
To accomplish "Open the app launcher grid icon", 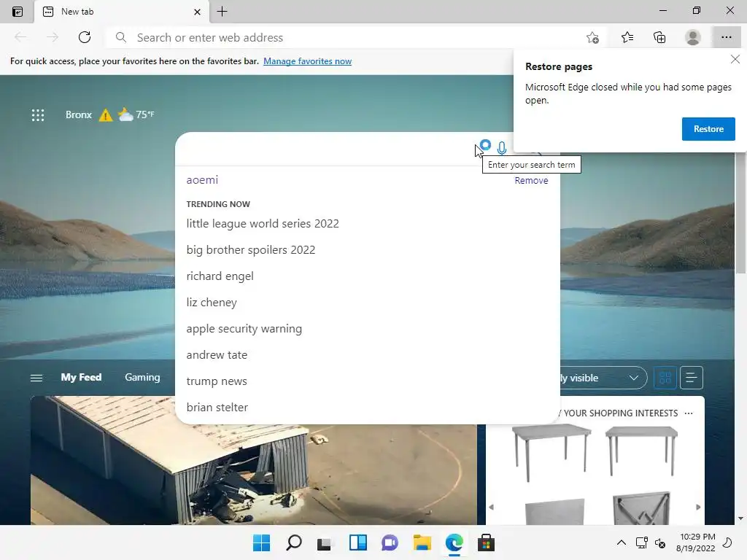I will click(38, 114).
